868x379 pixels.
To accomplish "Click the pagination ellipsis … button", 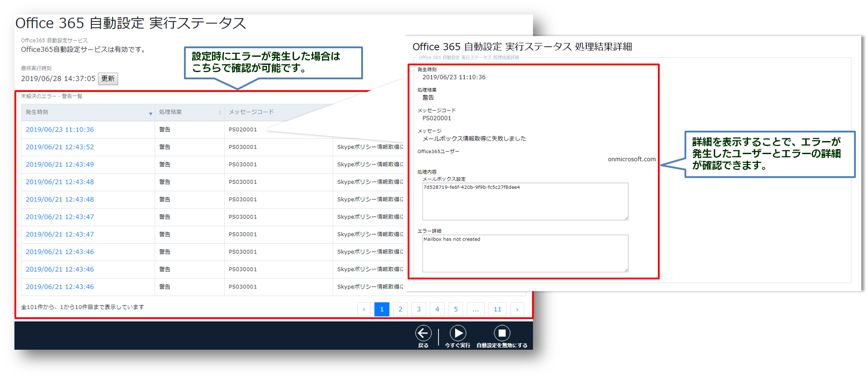I will click(476, 309).
